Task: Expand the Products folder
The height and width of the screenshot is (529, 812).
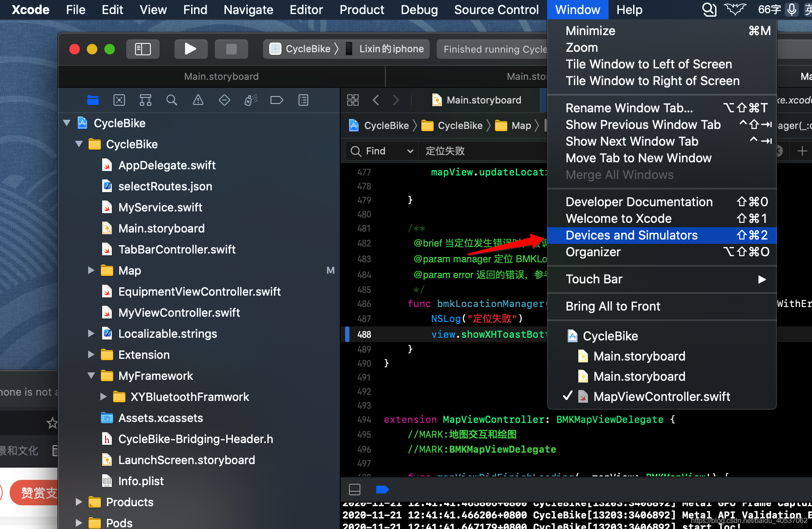Action: tap(79, 502)
